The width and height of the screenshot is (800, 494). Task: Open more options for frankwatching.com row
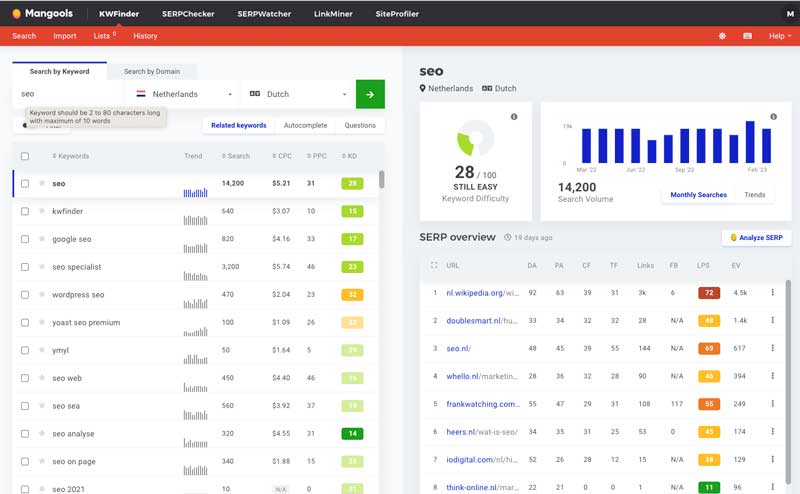point(772,404)
